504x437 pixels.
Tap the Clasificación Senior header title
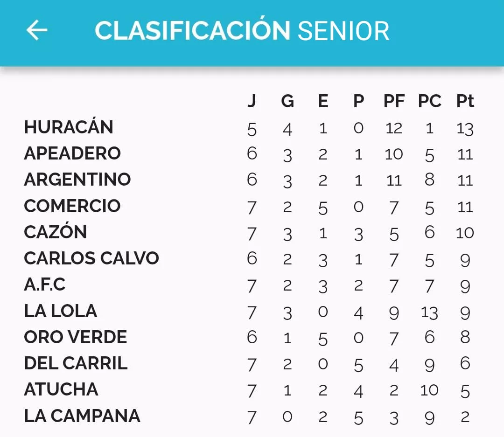(x=242, y=31)
